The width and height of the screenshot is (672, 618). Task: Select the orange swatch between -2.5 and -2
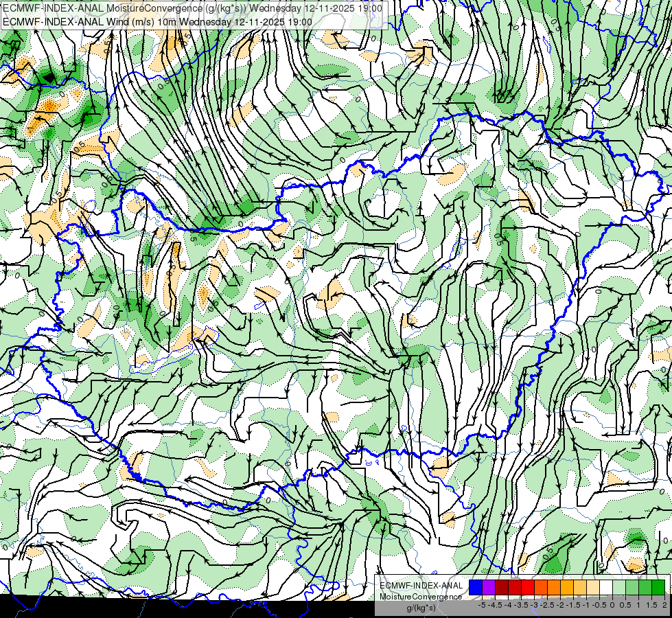coord(554,587)
